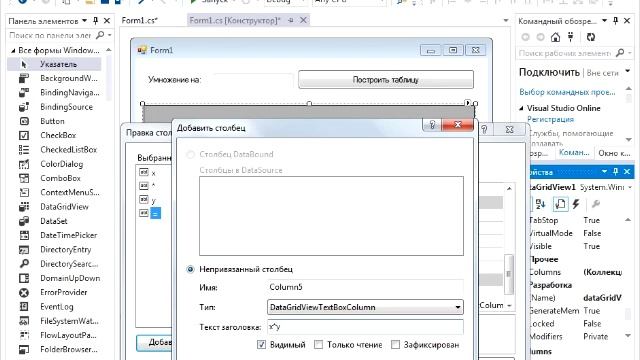Image resolution: width=640 pixels, height=360 pixels.
Task: Click the Построить таблицу button on Form1
Action: [x=386, y=80]
